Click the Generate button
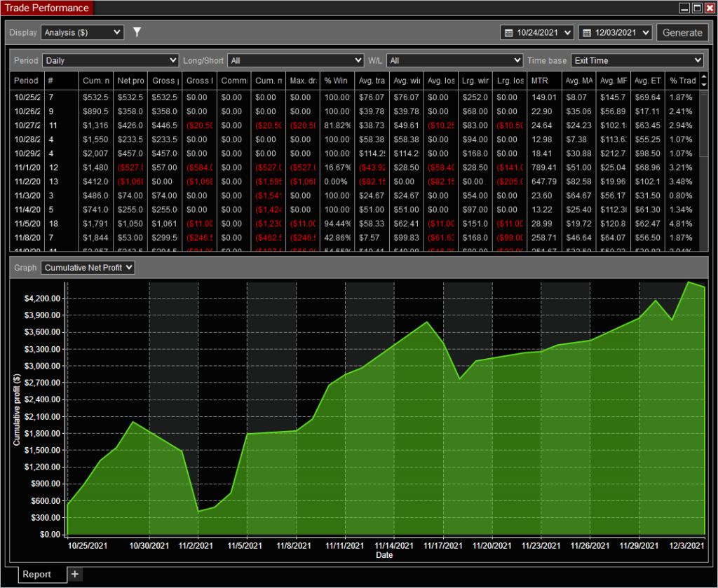Image resolution: width=718 pixels, height=588 pixels. (x=682, y=32)
